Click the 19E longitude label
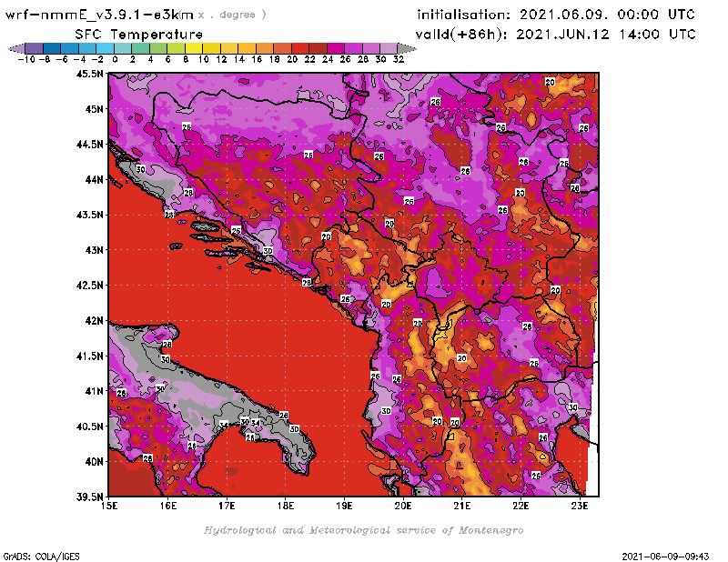 [344, 506]
